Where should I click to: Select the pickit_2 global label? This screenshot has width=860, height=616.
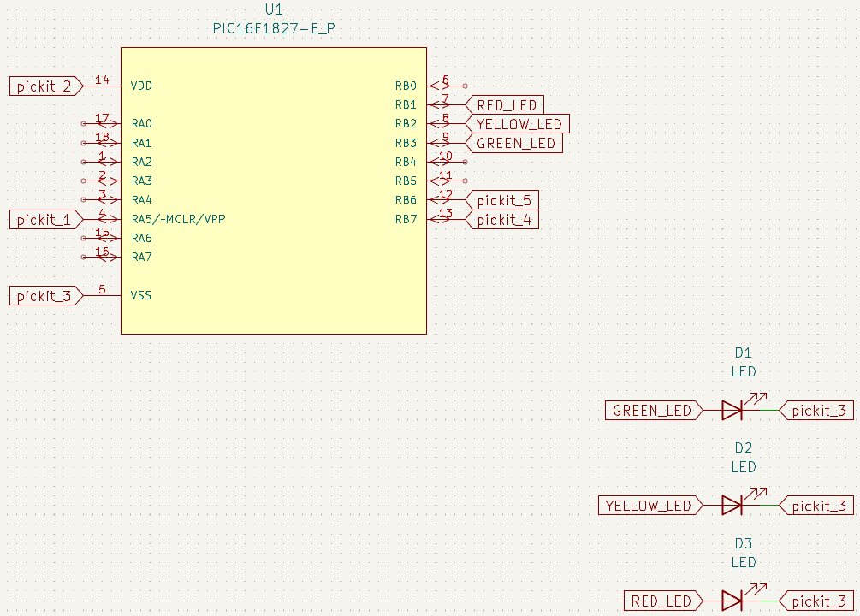(x=46, y=86)
